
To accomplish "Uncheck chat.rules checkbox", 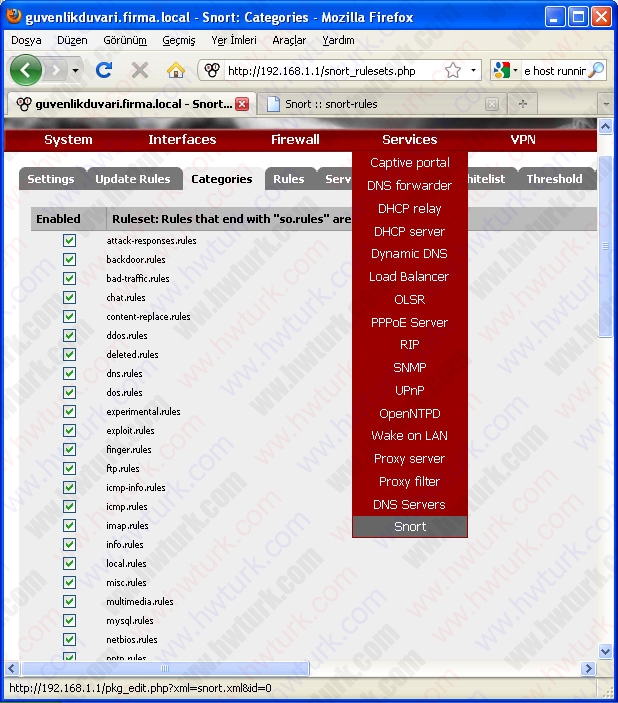I will coord(69,297).
